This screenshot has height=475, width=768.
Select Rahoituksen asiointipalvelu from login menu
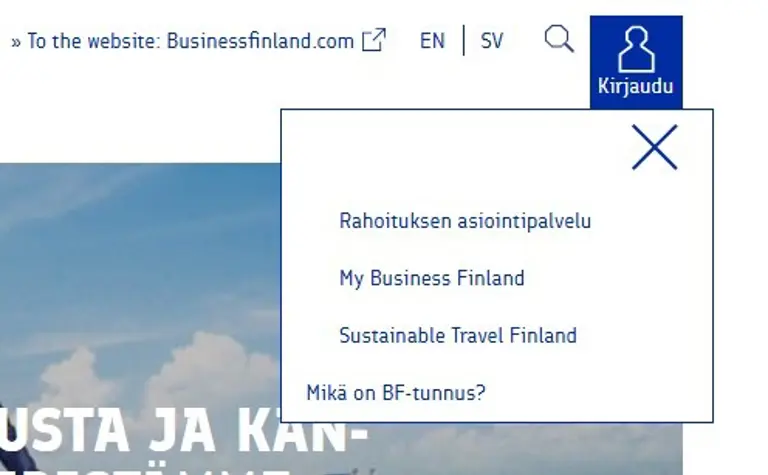(465, 220)
